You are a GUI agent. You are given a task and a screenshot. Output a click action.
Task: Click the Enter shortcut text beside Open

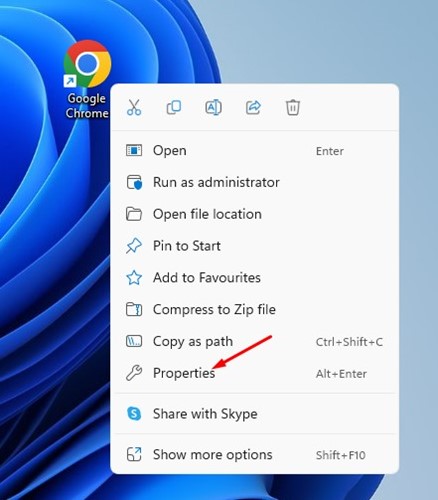click(330, 151)
